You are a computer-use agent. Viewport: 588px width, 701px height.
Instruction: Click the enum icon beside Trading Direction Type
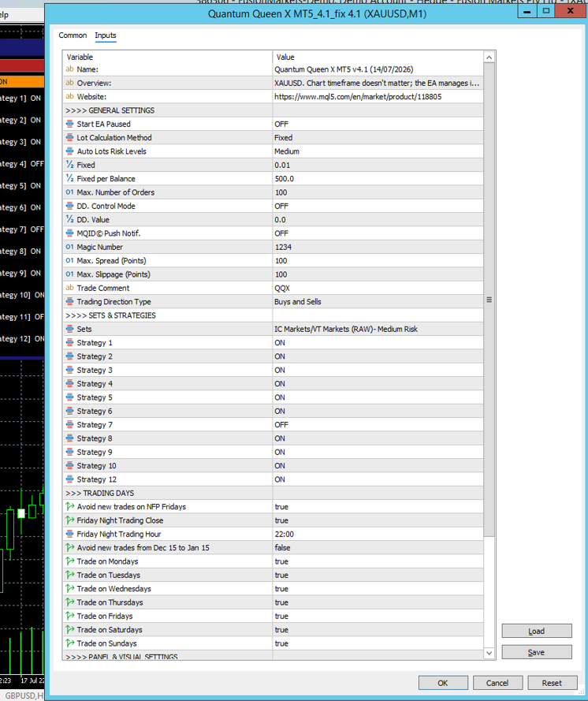69,301
